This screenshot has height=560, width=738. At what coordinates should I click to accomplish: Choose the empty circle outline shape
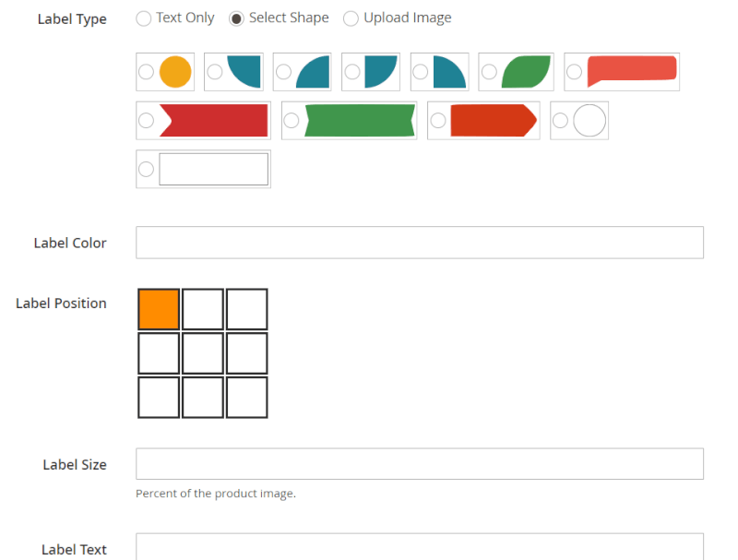point(559,120)
